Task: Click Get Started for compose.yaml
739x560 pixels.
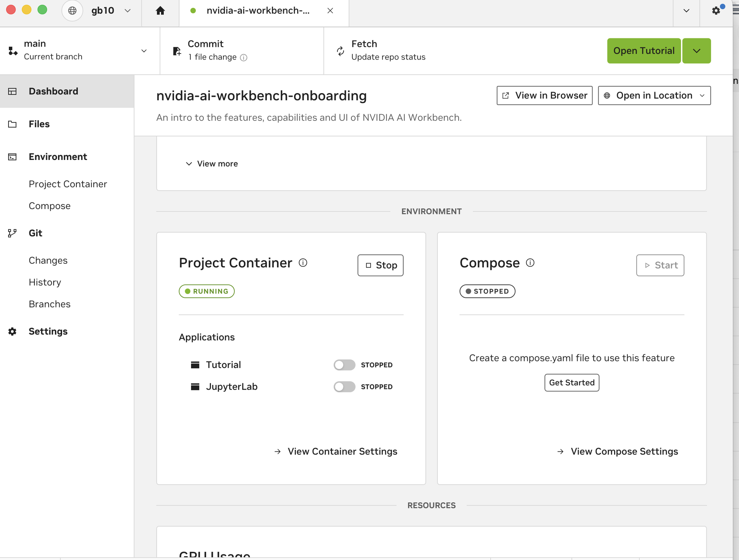Action: coord(572,383)
